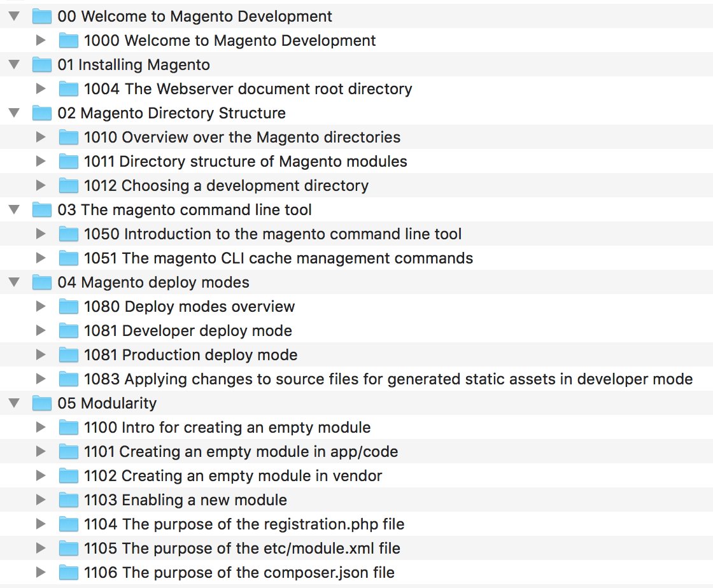The width and height of the screenshot is (713, 588).
Task: Expand 1101 Creating an empty module in app/code
Action: (41, 452)
